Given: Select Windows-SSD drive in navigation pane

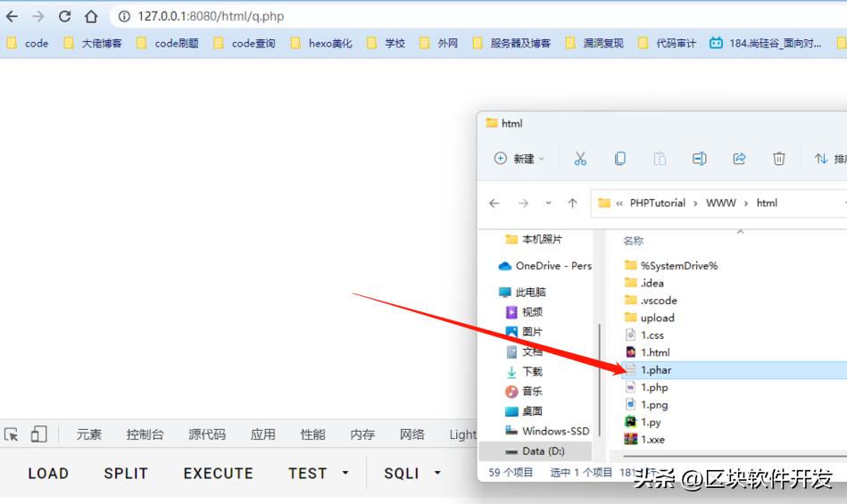Looking at the screenshot, I should pos(546,431).
